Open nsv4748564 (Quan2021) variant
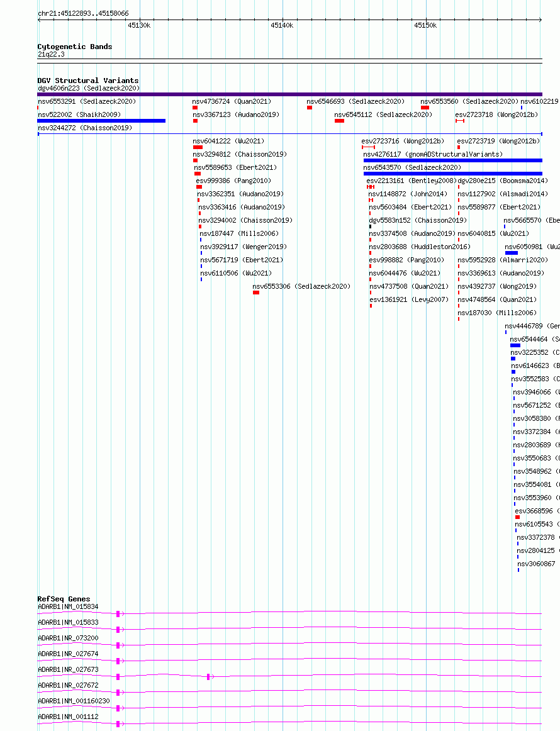The image size is (560, 731). pos(497,300)
